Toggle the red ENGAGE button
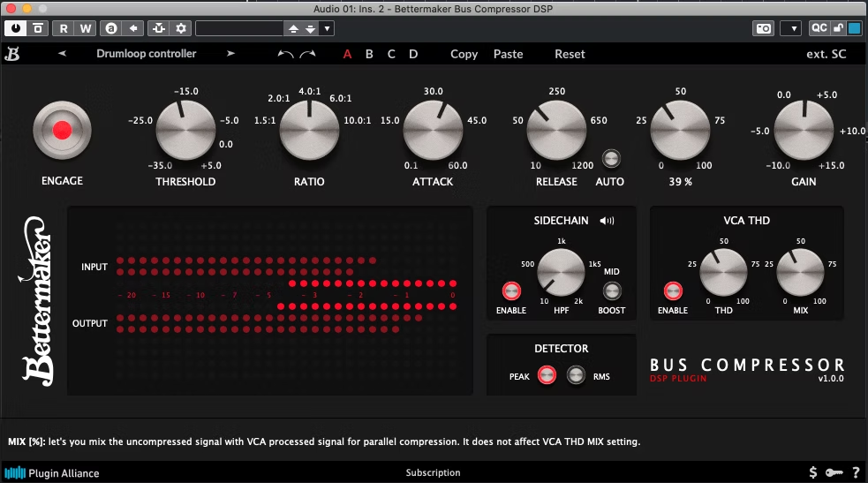868x483 pixels. pos(62,131)
